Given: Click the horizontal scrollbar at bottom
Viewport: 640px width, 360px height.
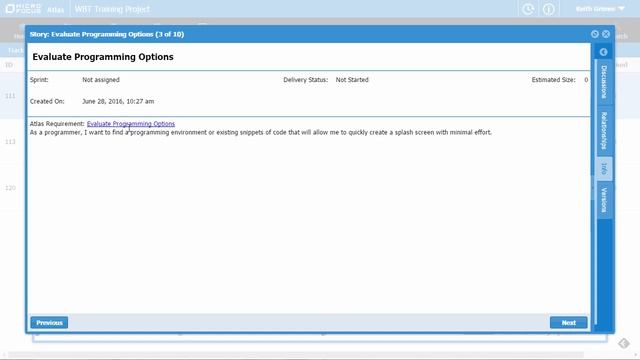Looking at the screenshot, I should click(x=296, y=355).
